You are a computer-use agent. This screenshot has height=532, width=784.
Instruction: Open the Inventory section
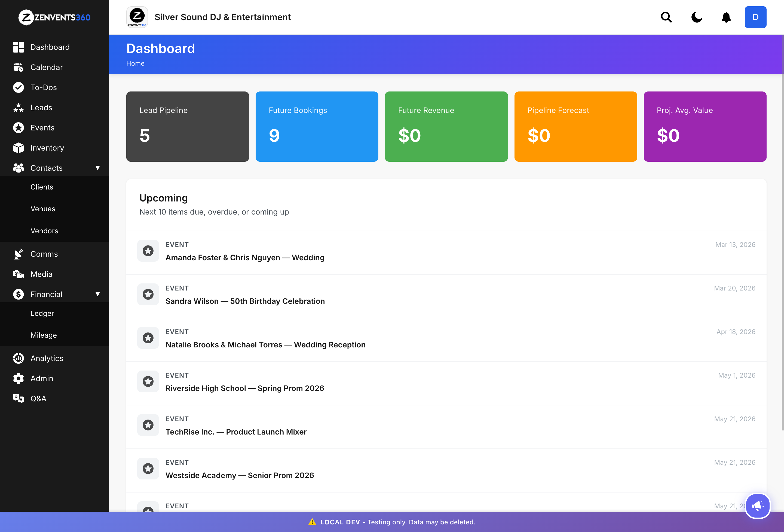(47, 148)
